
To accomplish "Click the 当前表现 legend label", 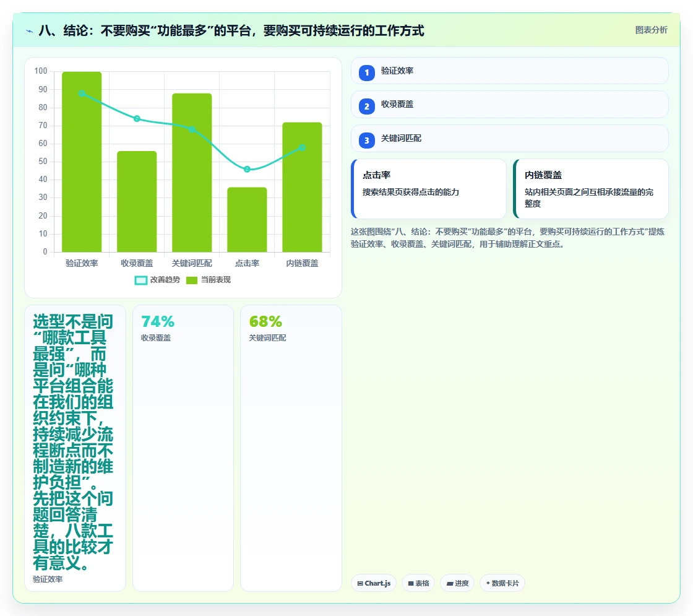I will 216,280.
